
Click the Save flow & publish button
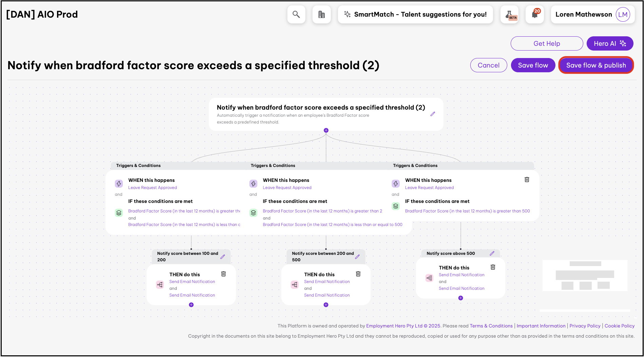point(596,65)
